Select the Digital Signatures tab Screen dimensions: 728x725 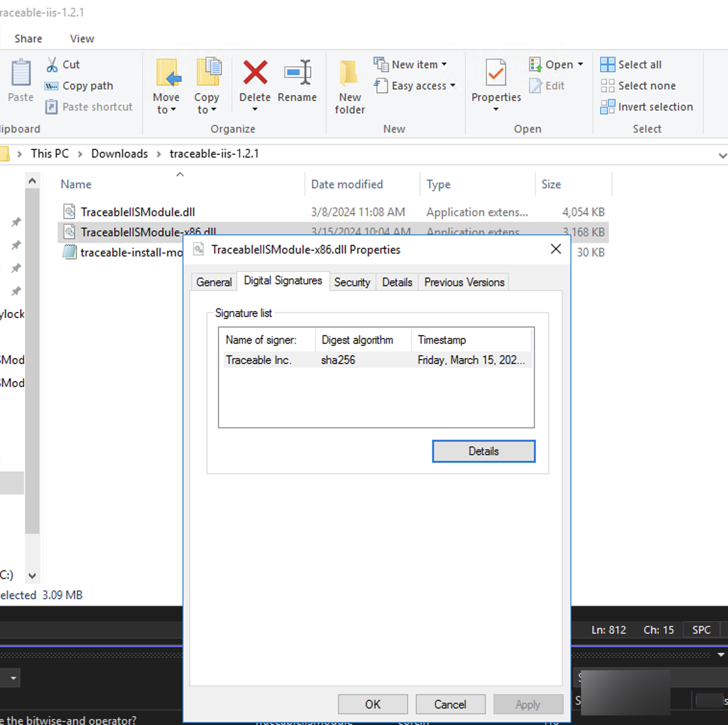point(283,281)
